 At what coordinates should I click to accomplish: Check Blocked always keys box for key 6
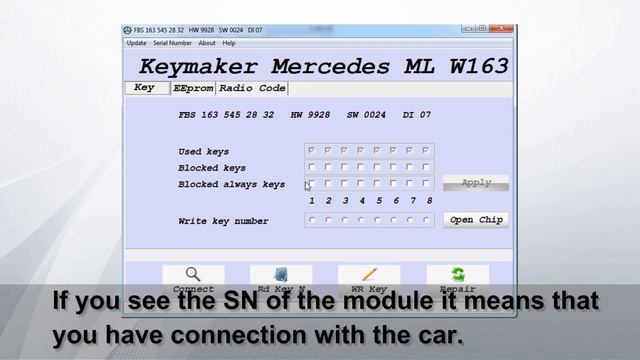[x=393, y=183]
